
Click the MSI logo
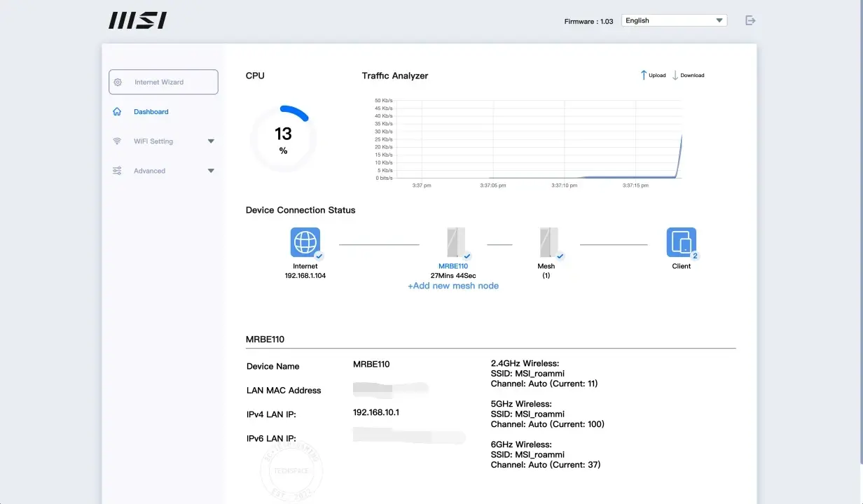click(x=137, y=20)
